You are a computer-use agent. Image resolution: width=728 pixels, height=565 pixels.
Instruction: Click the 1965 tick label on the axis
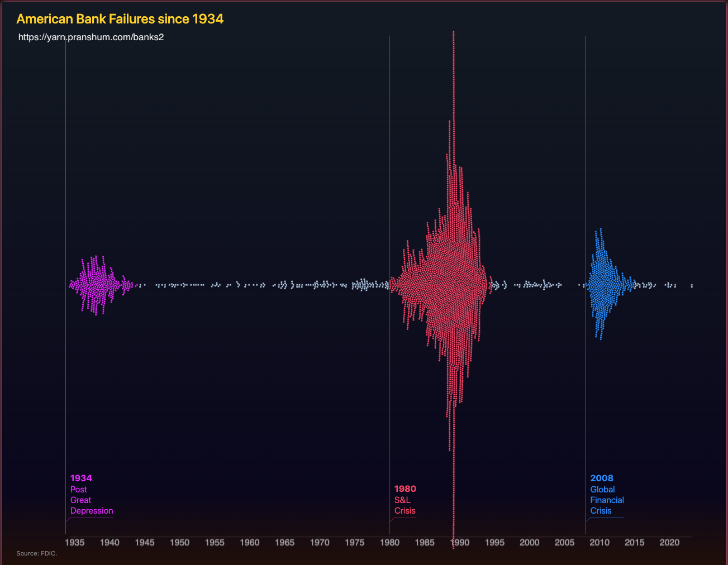click(x=284, y=542)
